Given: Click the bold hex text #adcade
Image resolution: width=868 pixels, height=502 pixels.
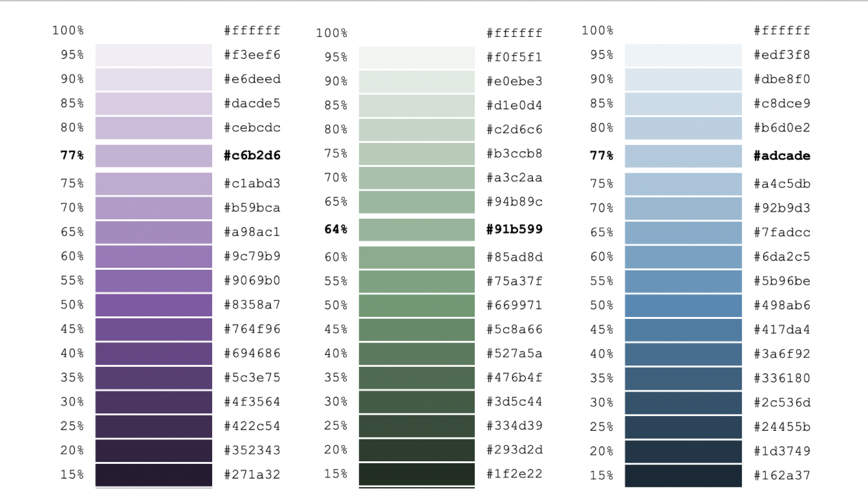Looking at the screenshot, I should [x=782, y=156].
